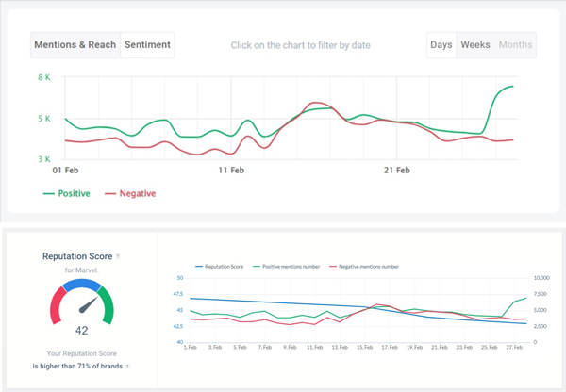Click '7. Feb' on reputation chart axis
Screen dimensions: 566x392
click(x=265, y=348)
